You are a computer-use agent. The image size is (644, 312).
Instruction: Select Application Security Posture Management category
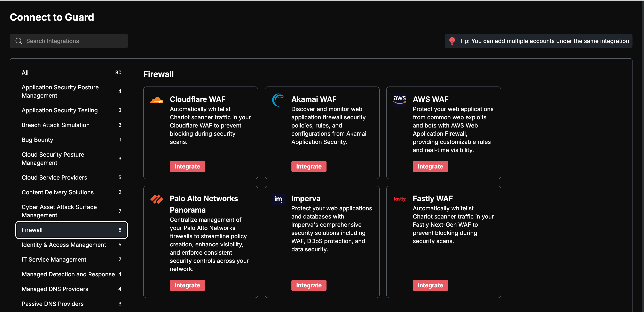click(71, 91)
